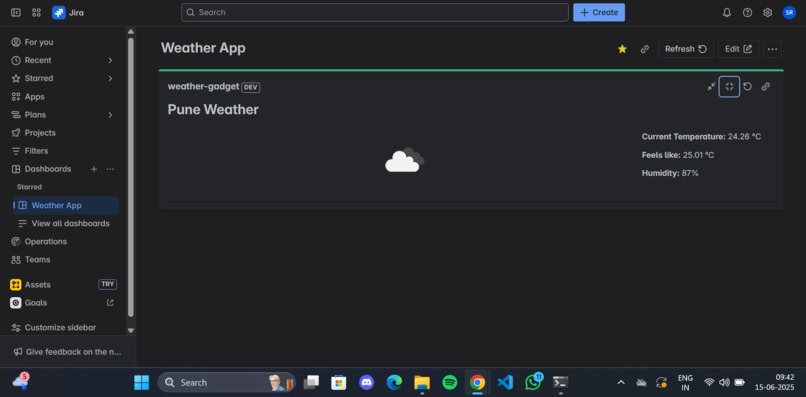This screenshot has width=806, height=397.
Task: Collapse the sidebar with the panel icon
Action: coord(16,12)
